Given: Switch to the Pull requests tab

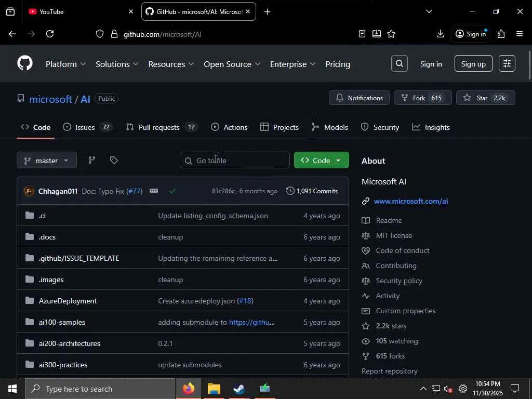Looking at the screenshot, I should (x=162, y=127).
